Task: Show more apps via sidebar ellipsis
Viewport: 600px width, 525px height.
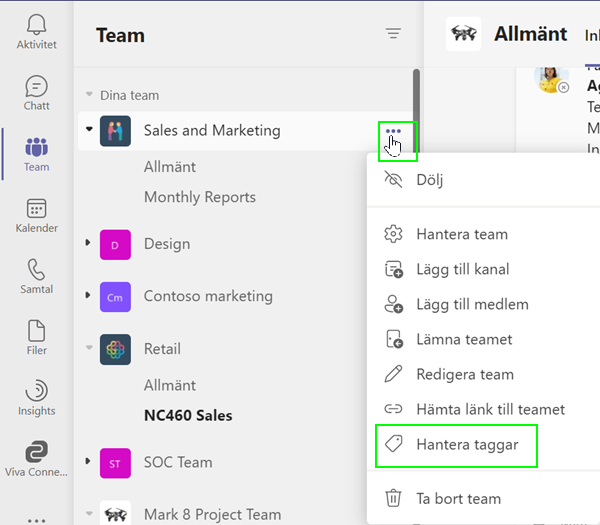Action: pyautogui.click(x=36, y=520)
